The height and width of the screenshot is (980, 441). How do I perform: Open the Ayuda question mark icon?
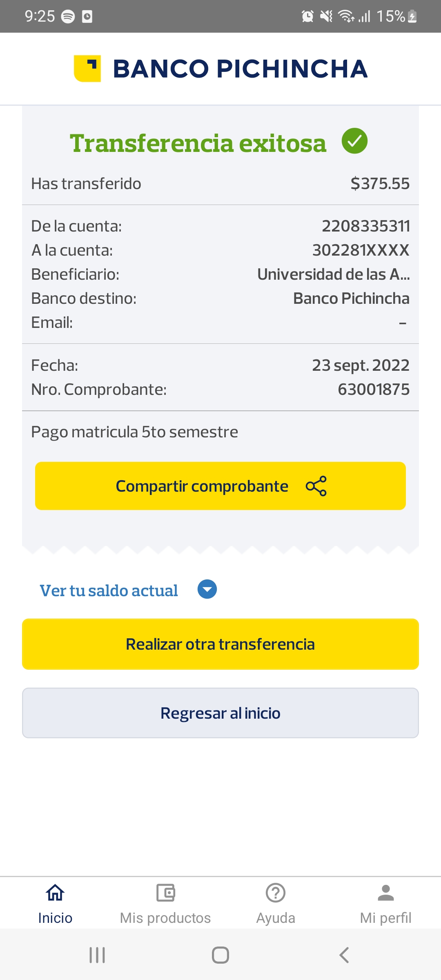click(x=276, y=893)
